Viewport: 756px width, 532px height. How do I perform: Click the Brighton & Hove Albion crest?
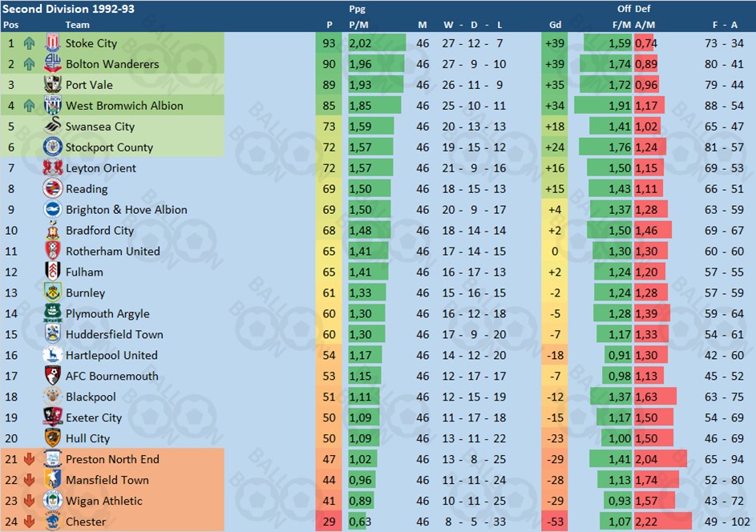53,209
